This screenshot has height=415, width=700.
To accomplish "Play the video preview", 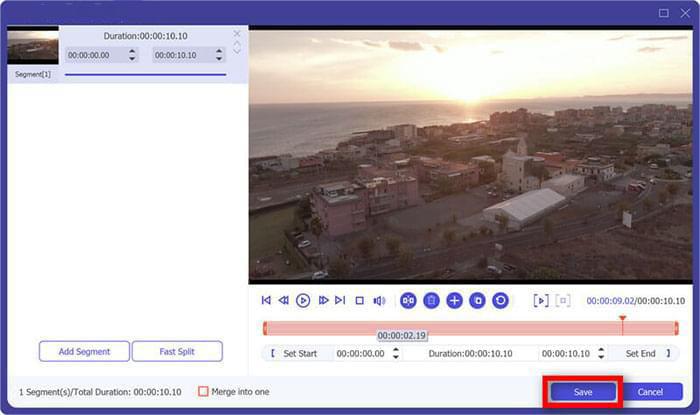I will (303, 301).
